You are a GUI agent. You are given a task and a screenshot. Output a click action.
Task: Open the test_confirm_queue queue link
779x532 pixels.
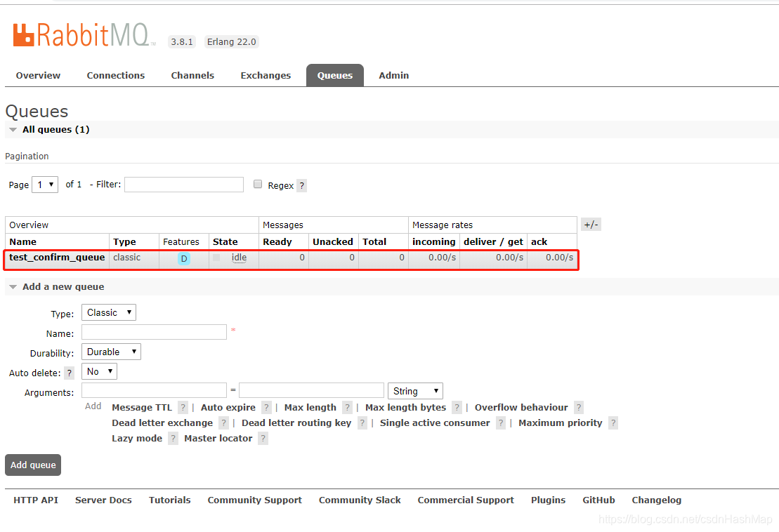coord(57,258)
